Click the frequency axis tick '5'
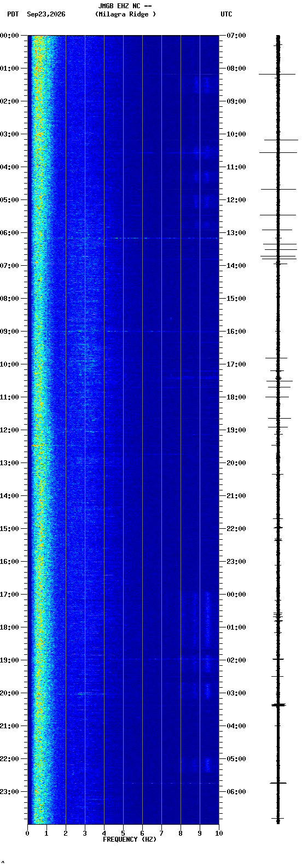Viewport: 302px width, 868px height. [x=123, y=833]
